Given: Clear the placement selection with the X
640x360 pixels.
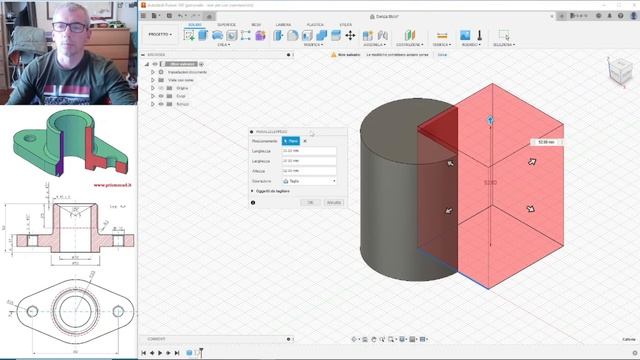Looking at the screenshot, I should (305, 141).
